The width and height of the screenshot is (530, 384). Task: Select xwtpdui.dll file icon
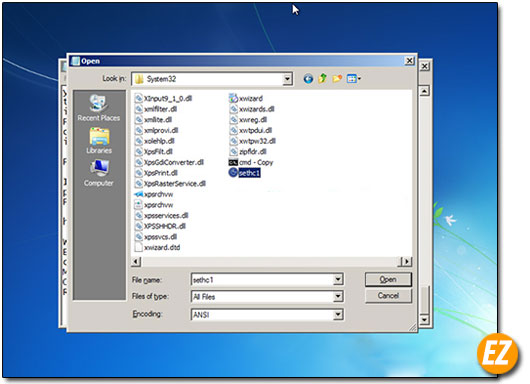coord(234,130)
